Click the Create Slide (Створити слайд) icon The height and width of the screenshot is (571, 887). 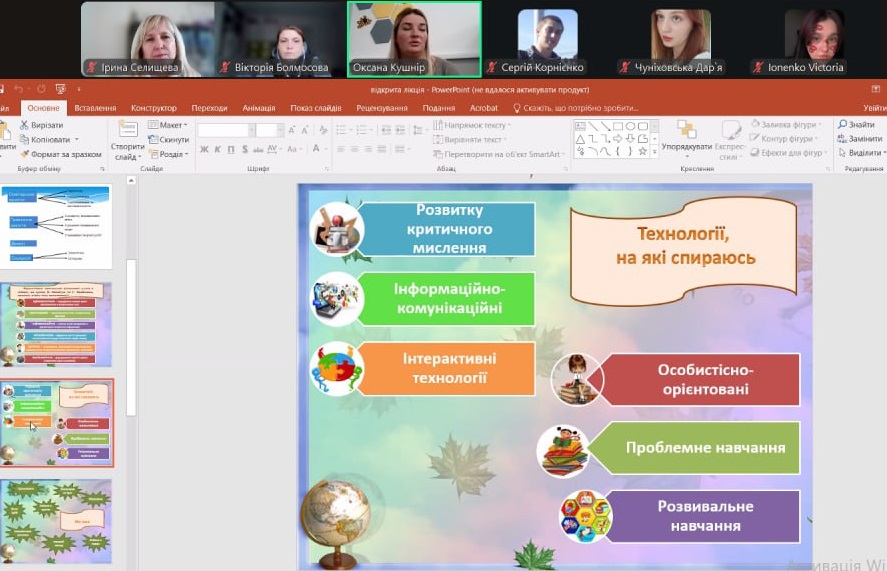point(128,131)
